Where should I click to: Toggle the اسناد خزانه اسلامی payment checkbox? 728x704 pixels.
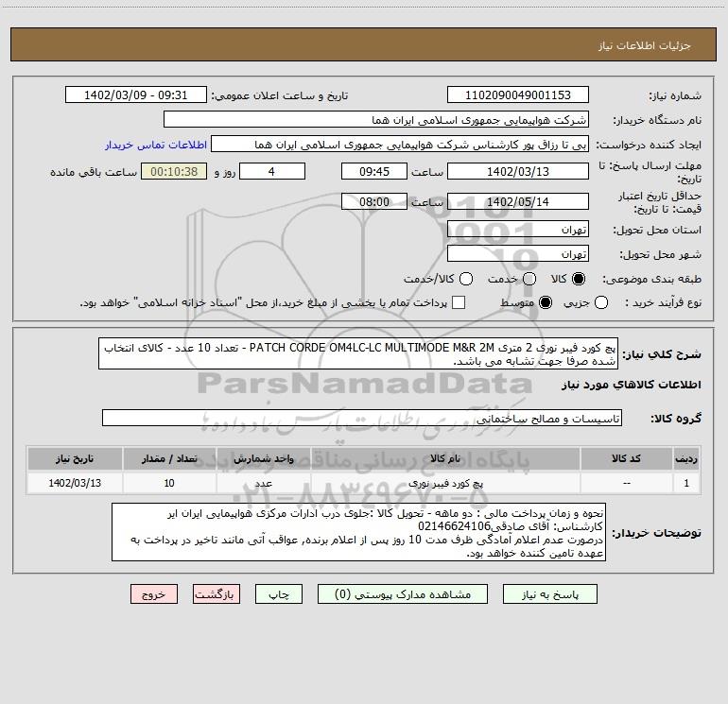click(459, 302)
